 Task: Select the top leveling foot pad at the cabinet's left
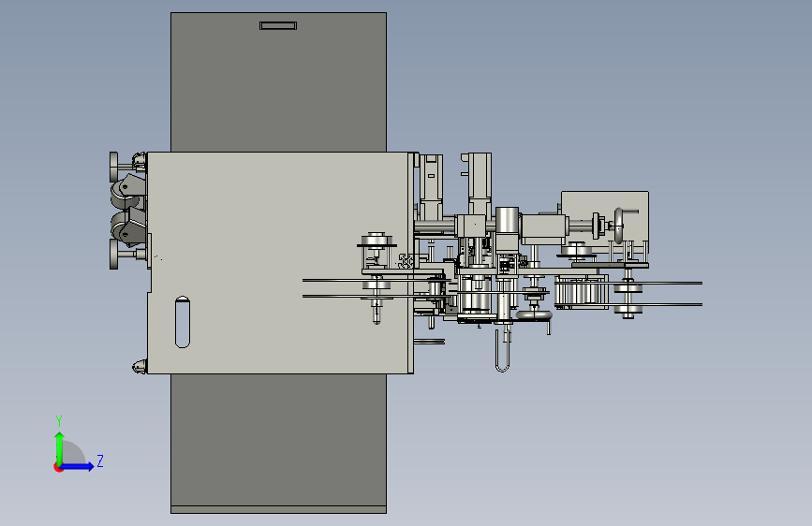click(x=114, y=167)
